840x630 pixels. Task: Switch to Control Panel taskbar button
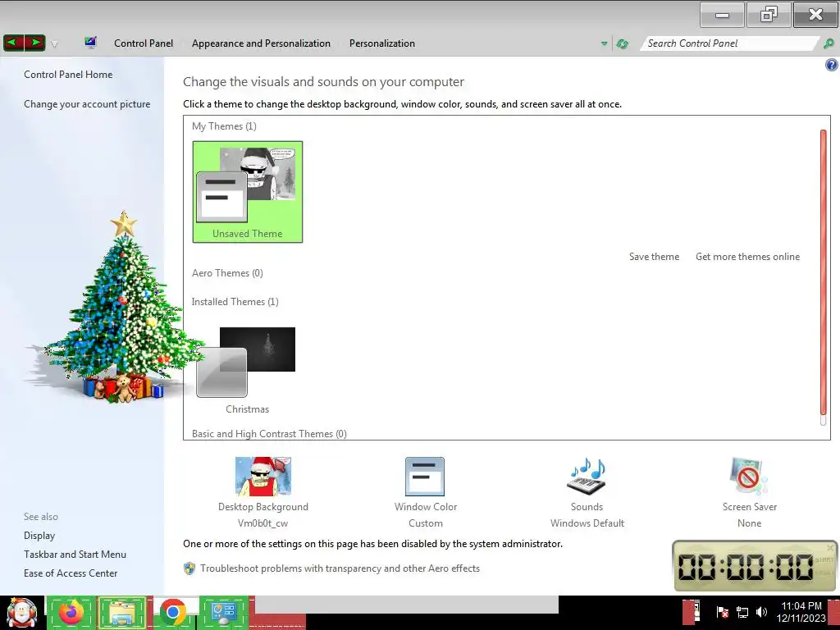(224, 612)
